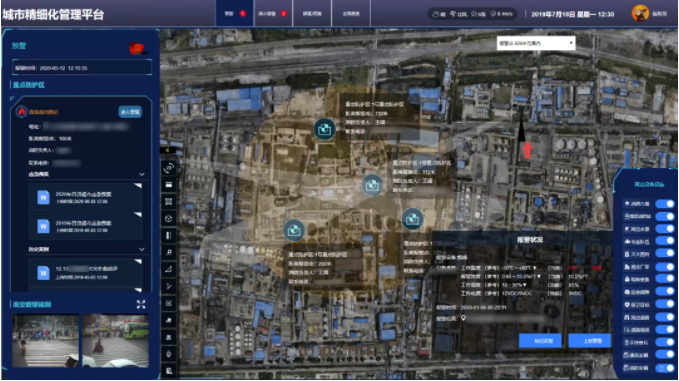Expand the high-altitude video panel to fullscreen

pos(141,304)
